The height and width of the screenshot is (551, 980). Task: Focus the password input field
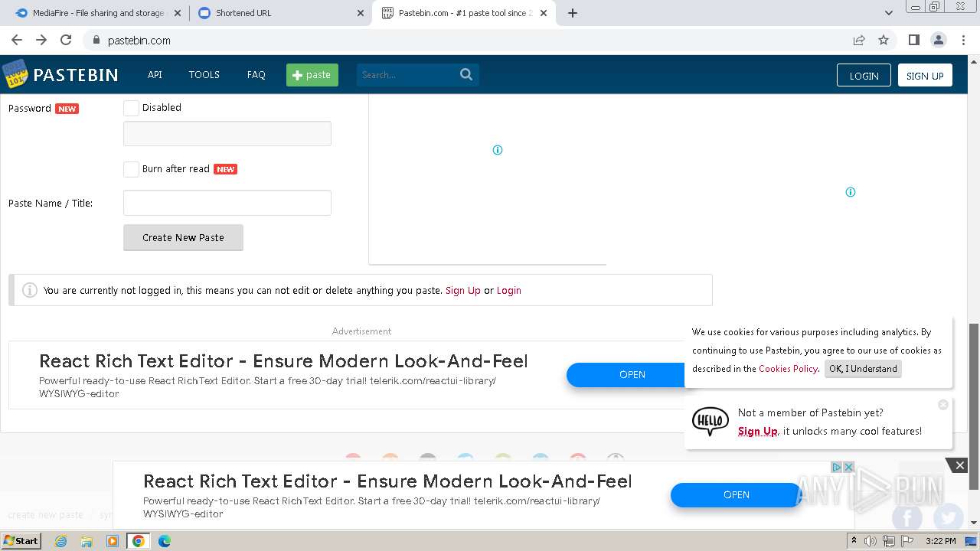coord(227,133)
